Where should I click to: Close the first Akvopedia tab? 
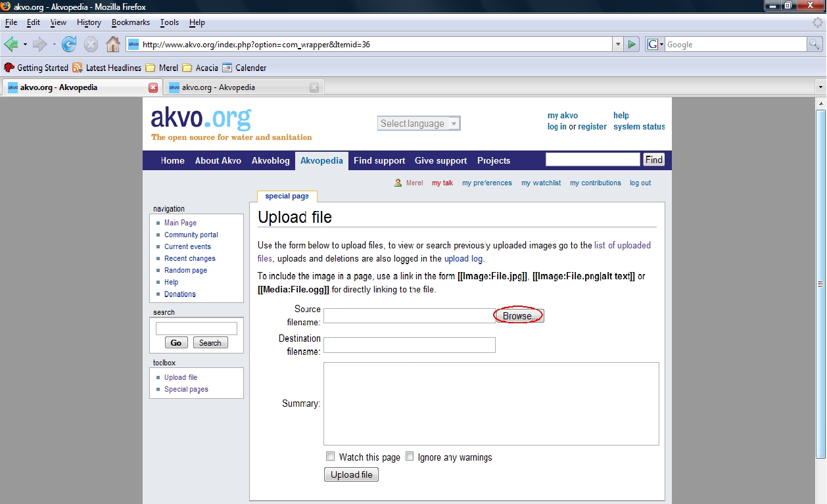[x=153, y=87]
